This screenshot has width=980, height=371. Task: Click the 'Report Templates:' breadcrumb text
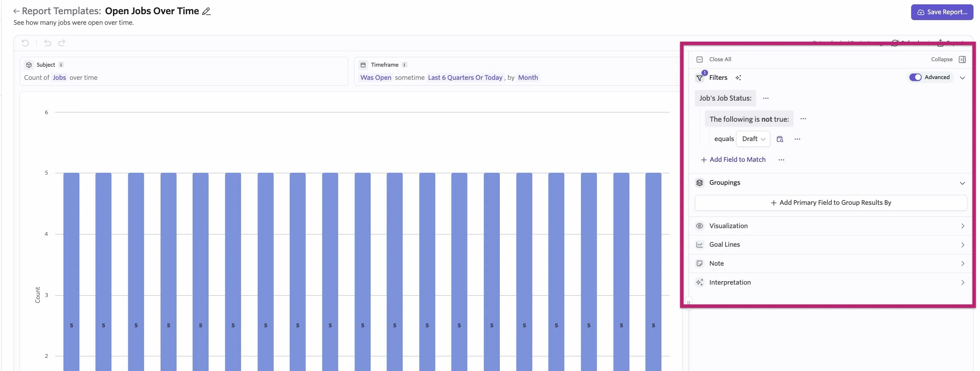point(61,11)
